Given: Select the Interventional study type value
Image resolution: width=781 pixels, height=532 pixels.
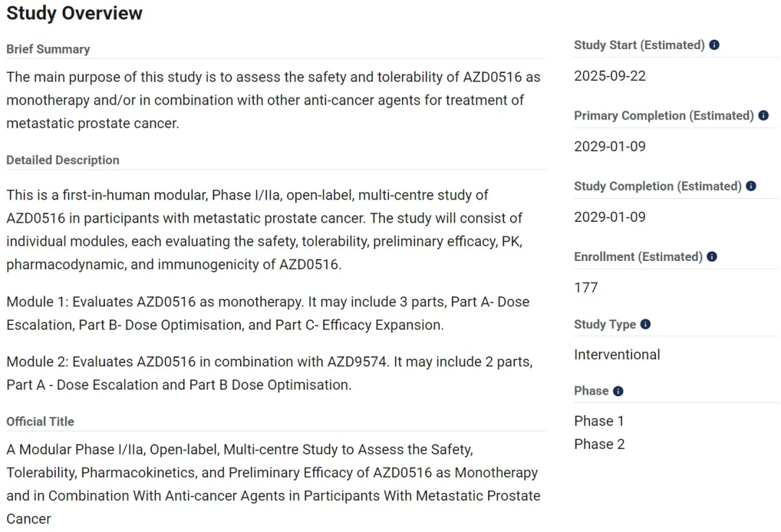Looking at the screenshot, I should pos(617,354).
